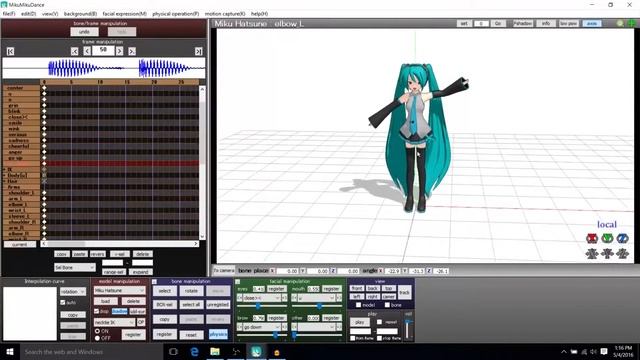The height and width of the screenshot is (360, 640).
Task: Open the brow morph dropdown
Action: click(x=261, y=327)
